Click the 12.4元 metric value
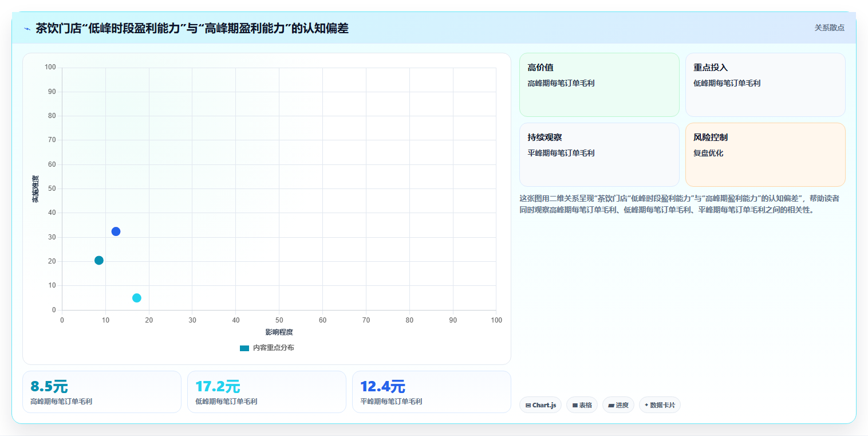Viewport: 868px width, 436px height. pos(382,386)
